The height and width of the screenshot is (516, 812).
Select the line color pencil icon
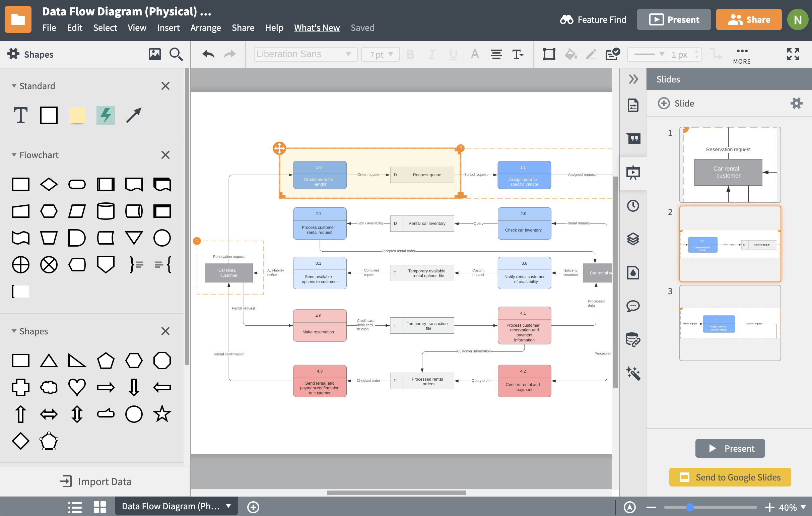pos(591,54)
